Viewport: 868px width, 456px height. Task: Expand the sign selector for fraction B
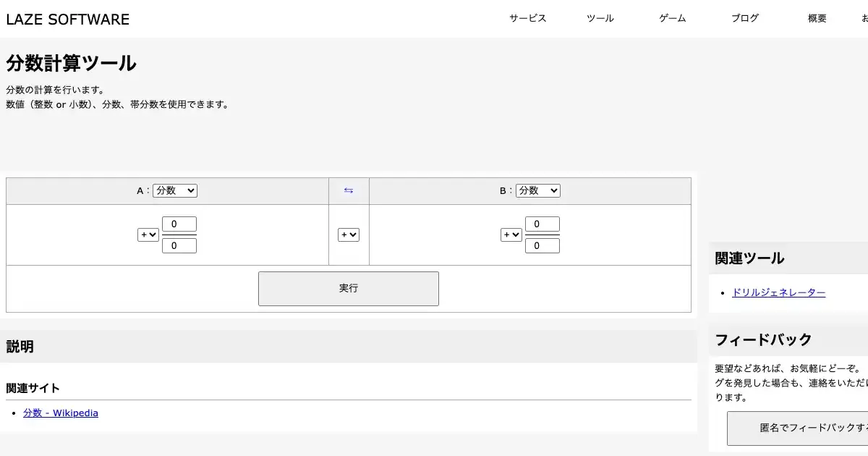point(511,235)
